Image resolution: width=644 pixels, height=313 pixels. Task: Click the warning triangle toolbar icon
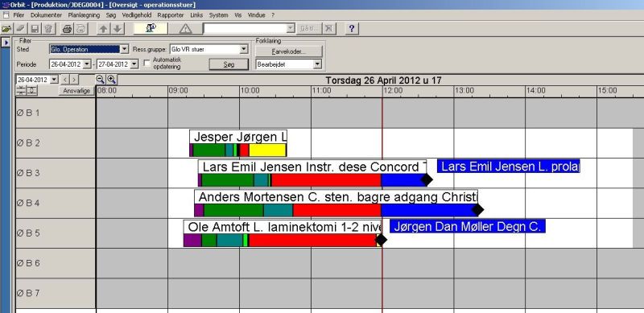(186, 28)
